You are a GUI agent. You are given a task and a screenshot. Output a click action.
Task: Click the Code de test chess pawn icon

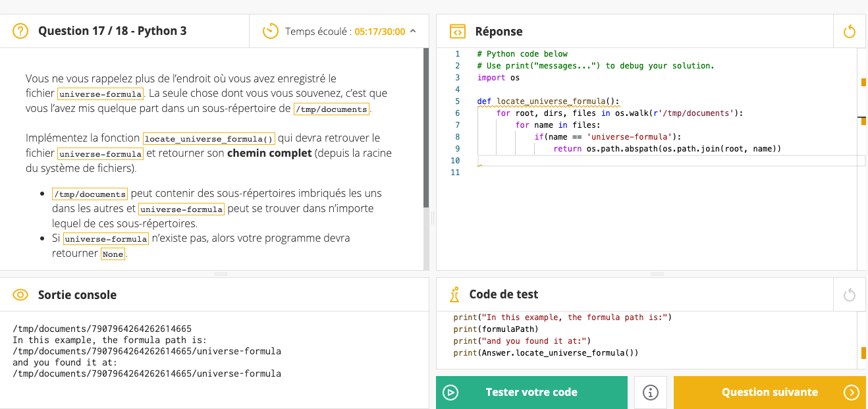[x=454, y=294]
